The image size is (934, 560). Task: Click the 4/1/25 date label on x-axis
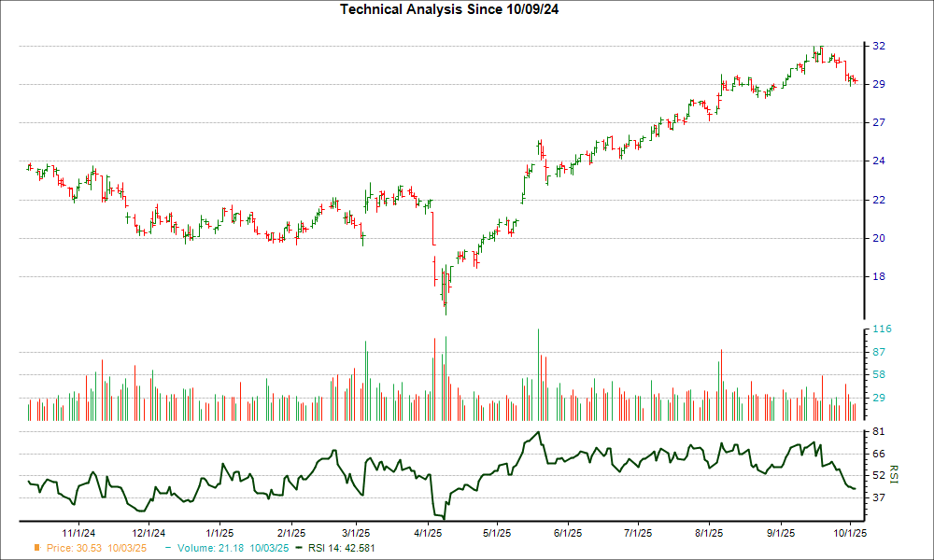point(428,533)
